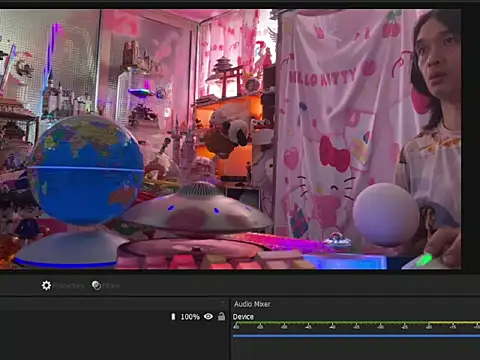Click the 100% battery level text
This screenshot has height=360, width=480.
click(190, 317)
